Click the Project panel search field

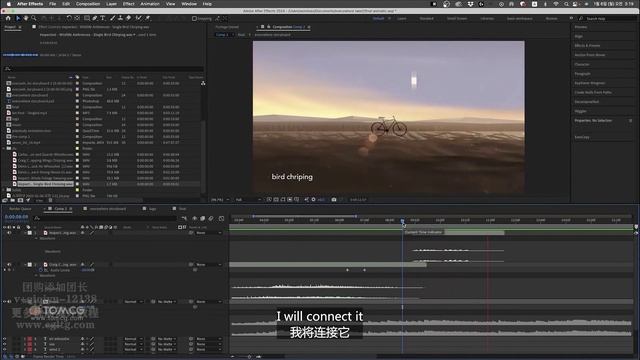point(103,69)
